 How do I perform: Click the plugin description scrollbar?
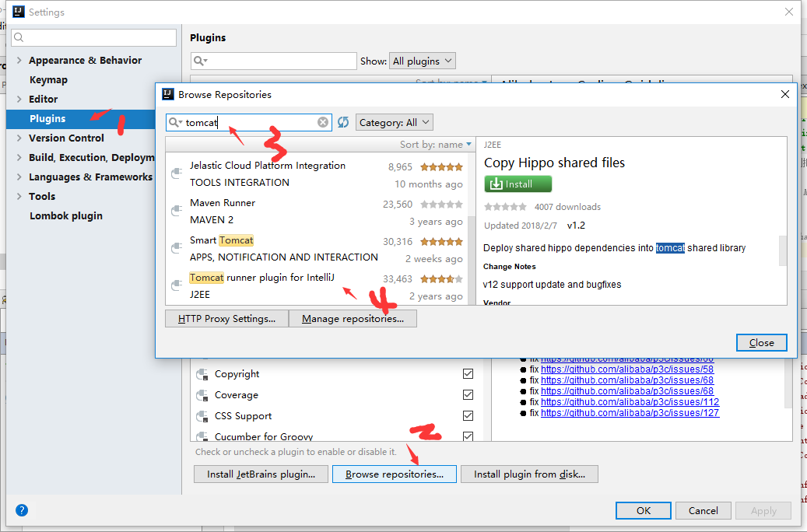tap(782, 249)
